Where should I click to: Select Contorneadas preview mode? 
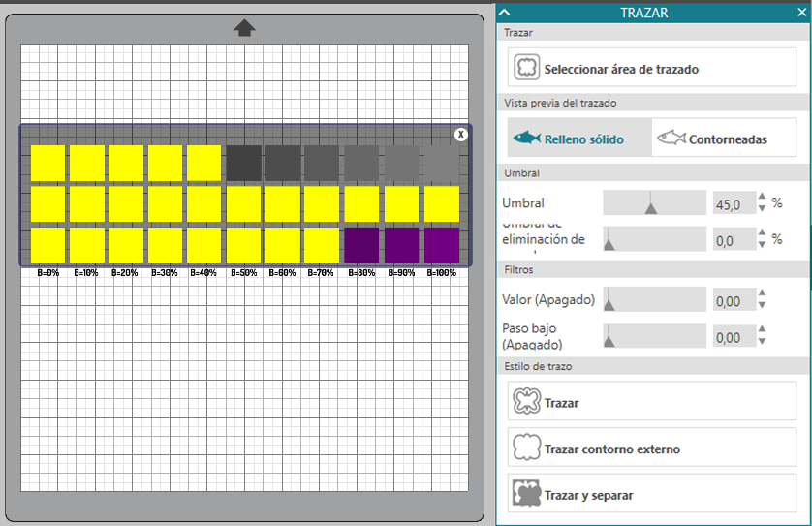coord(724,138)
